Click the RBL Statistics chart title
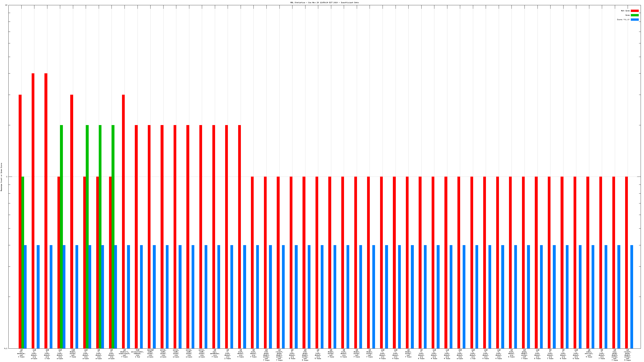644x362 pixels. click(x=324, y=3)
